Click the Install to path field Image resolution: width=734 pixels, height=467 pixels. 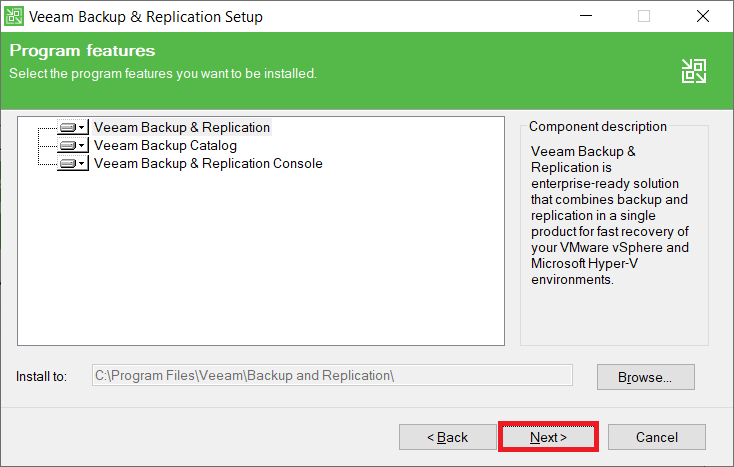pyautogui.click(x=332, y=376)
